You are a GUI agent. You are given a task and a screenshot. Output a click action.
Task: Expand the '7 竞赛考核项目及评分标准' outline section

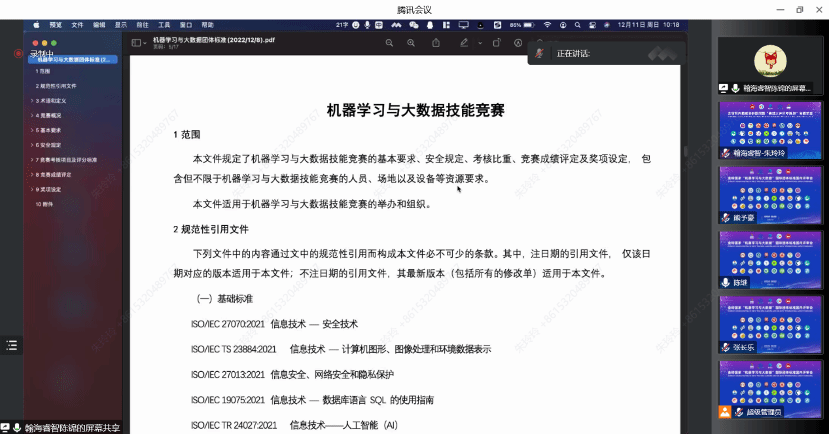[33, 159]
